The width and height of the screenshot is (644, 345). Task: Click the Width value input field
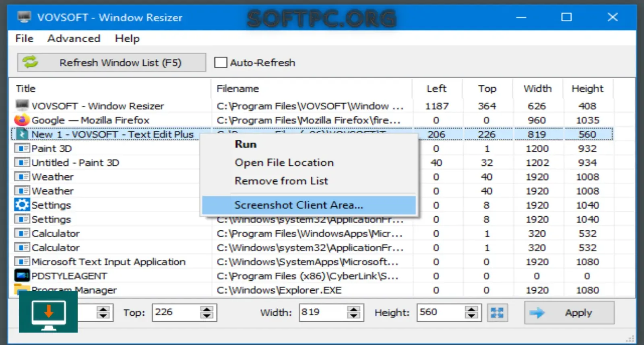click(322, 312)
